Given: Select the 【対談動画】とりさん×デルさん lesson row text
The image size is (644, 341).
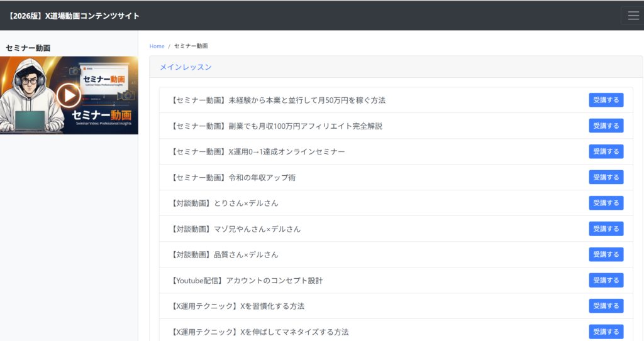Looking at the screenshot, I should pos(225,203).
